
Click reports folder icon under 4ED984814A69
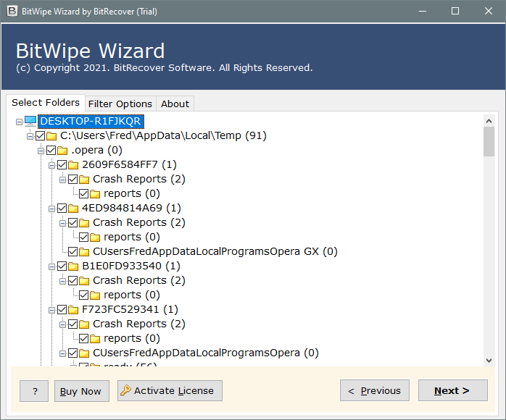coord(95,238)
